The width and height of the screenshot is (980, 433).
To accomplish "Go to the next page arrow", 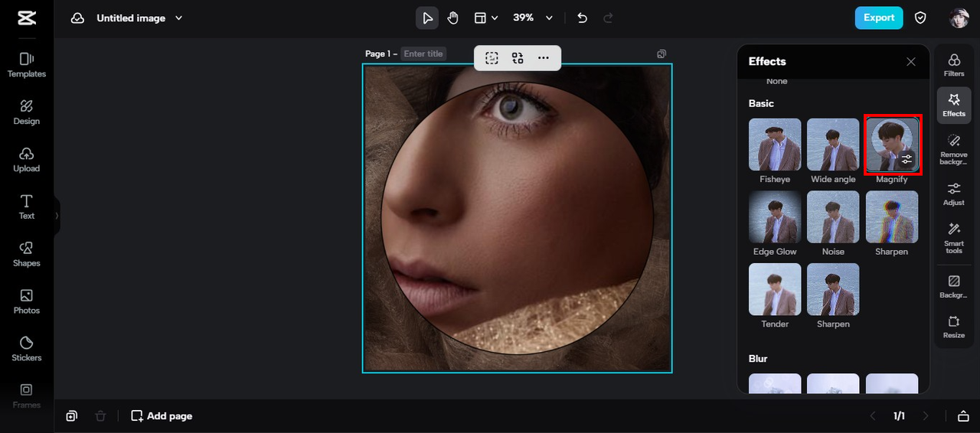I will point(926,416).
